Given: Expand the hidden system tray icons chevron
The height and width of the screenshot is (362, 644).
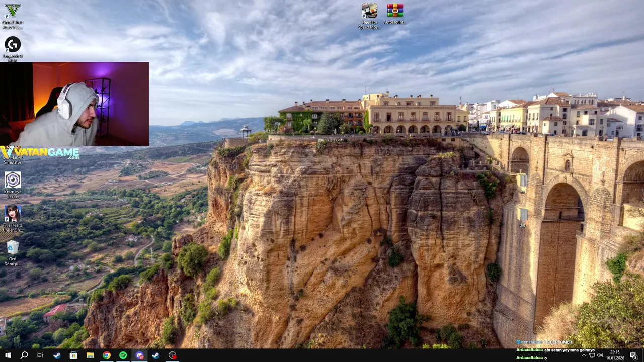Looking at the screenshot, I should tap(584, 355).
